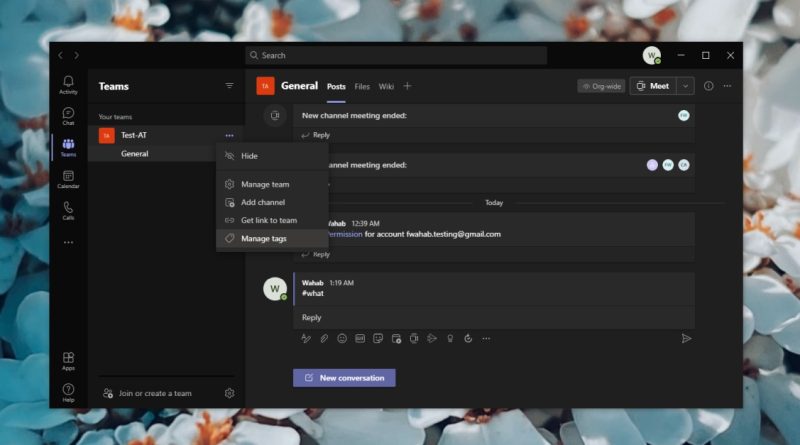Attach a file with paperclip icon
This screenshot has width=800, height=445.
pos(324,338)
